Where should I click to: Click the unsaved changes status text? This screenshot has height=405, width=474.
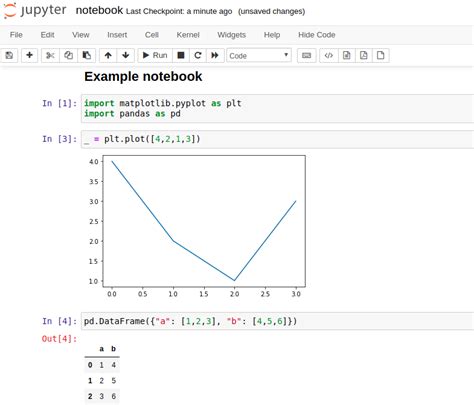[x=271, y=11]
